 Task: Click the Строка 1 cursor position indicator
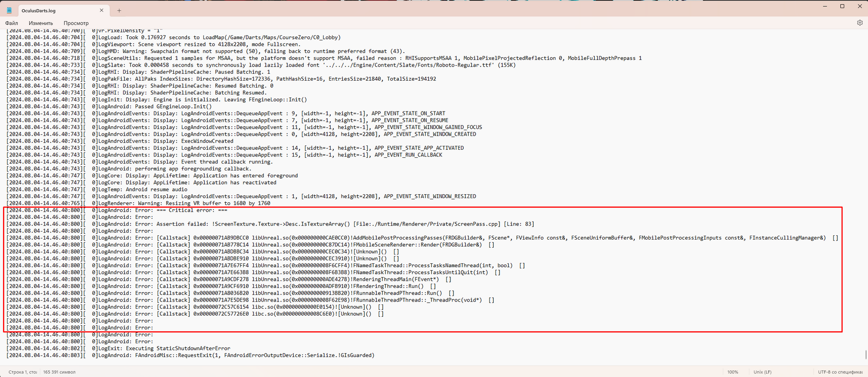pos(22,372)
